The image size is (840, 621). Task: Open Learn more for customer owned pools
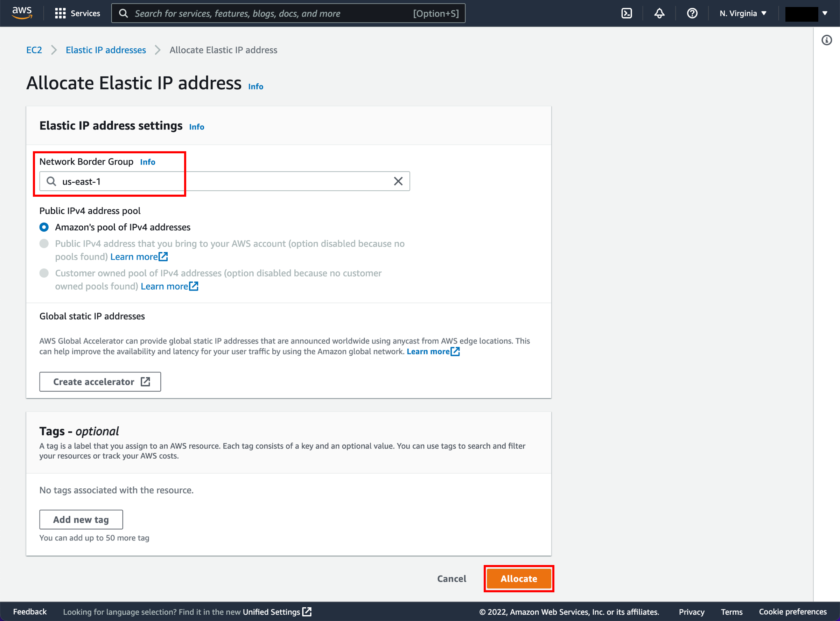point(169,286)
